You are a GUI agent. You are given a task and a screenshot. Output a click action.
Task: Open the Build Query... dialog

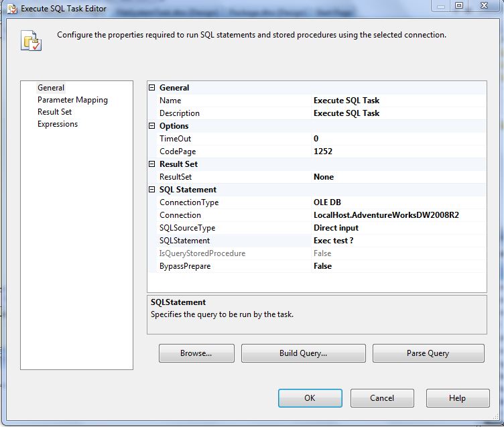(303, 353)
